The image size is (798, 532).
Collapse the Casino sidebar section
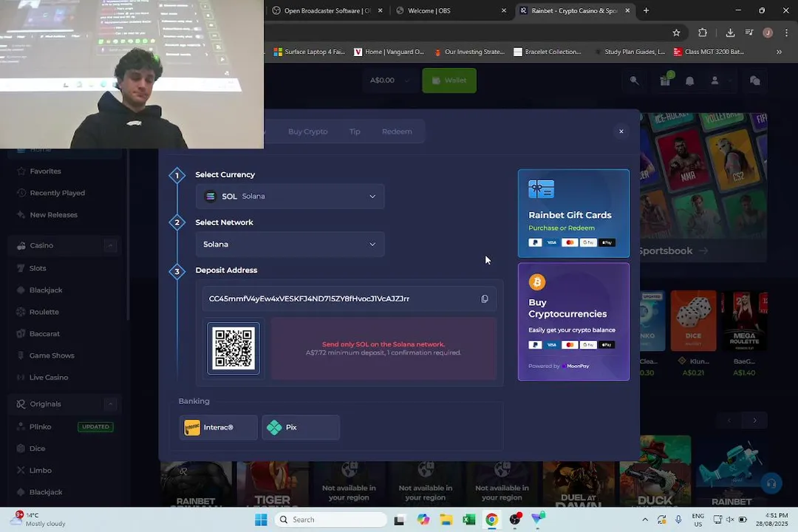click(x=110, y=245)
